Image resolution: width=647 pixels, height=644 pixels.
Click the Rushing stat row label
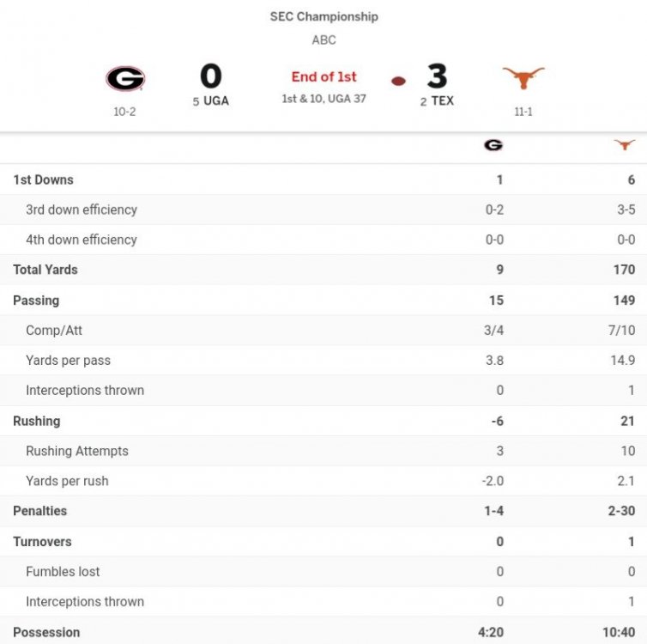click(37, 421)
